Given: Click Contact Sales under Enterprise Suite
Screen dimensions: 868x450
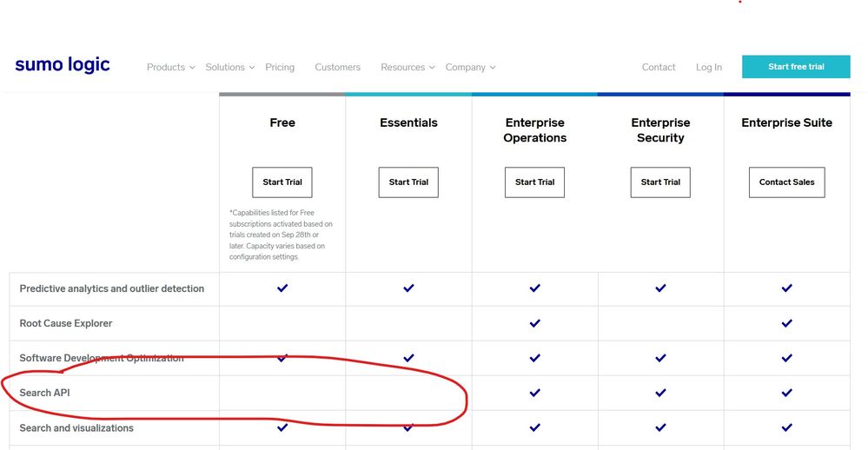Looking at the screenshot, I should 786,182.
